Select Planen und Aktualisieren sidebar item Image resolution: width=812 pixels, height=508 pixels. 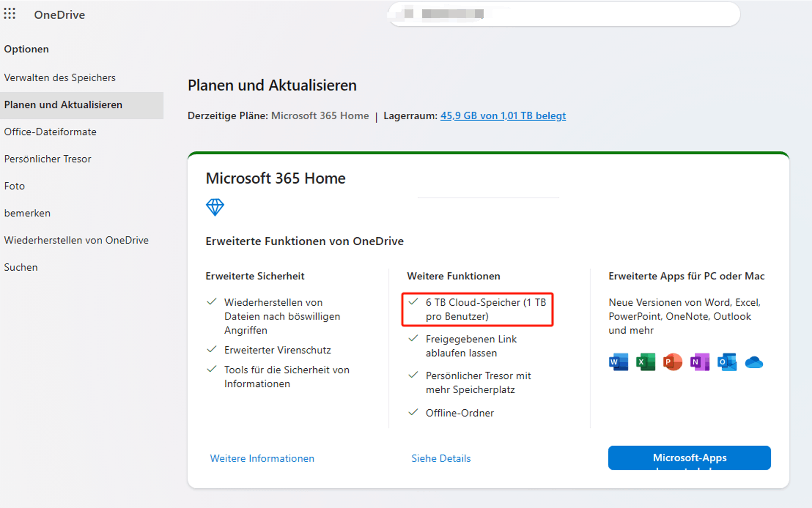[x=82, y=105]
